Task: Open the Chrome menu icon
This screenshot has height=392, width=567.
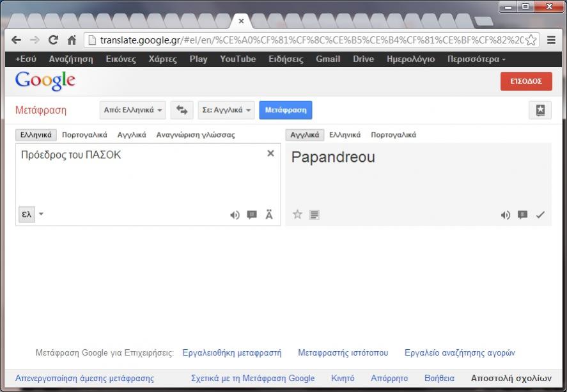Action: coord(551,40)
